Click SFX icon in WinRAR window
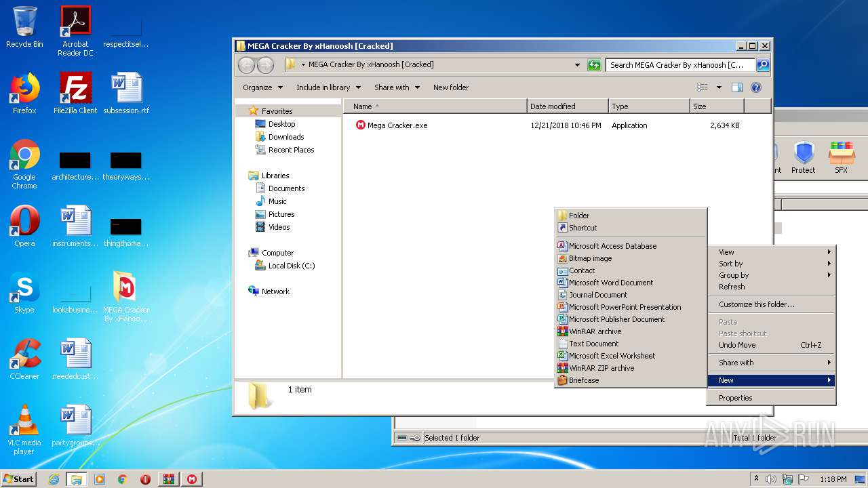Screen dimensions: 868x488 click(x=841, y=158)
